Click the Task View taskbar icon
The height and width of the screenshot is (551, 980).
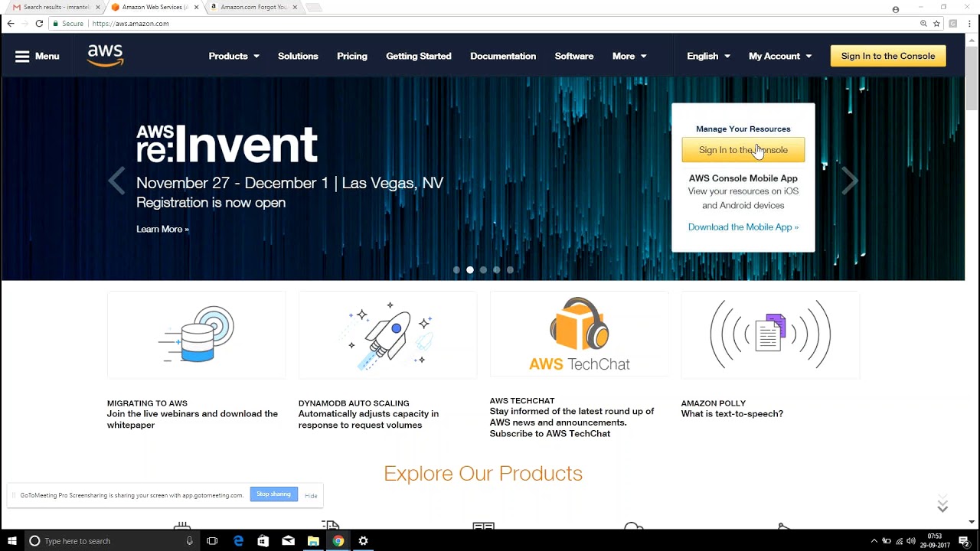click(x=212, y=541)
